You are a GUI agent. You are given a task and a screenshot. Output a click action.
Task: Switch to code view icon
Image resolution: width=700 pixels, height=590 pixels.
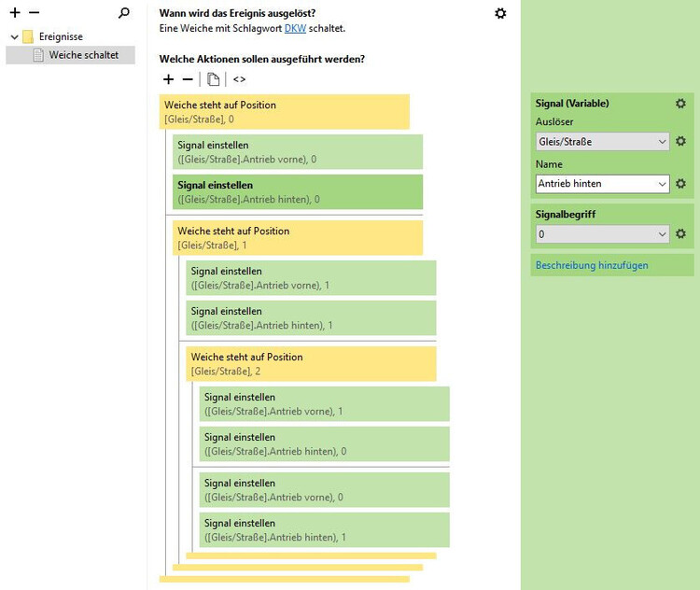pyautogui.click(x=240, y=79)
